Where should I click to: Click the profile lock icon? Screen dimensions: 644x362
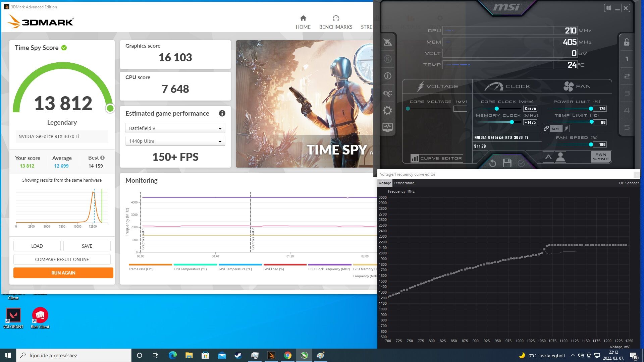tap(627, 42)
